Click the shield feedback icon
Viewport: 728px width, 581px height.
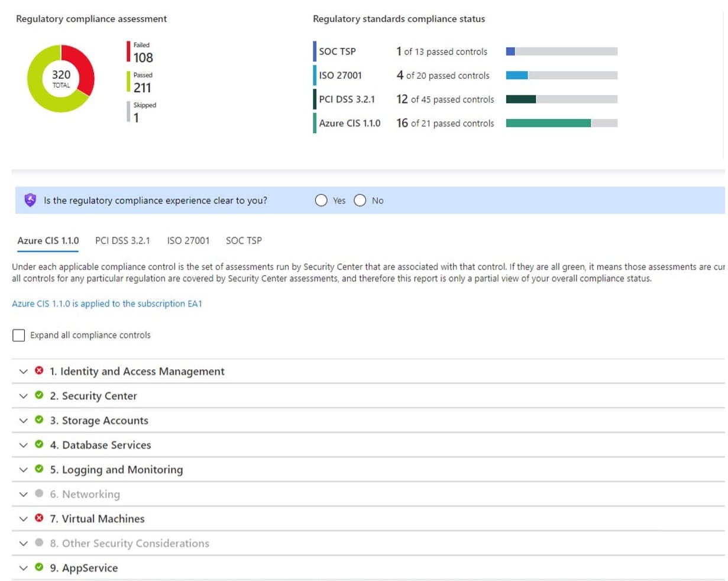(x=30, y=200)
